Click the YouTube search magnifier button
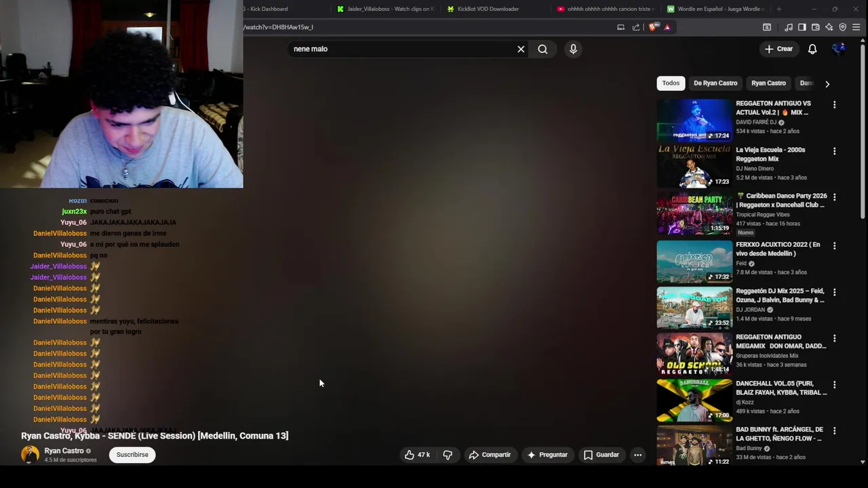The height and width of the screenshot is (488, 868). point(542,49)
